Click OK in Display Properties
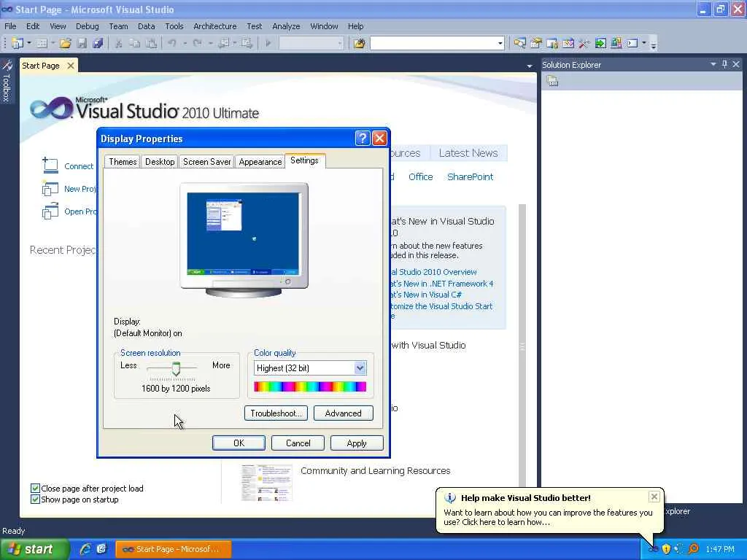Image resolution: width=747 pixels, height=560 pixels. tap(239, 443)
